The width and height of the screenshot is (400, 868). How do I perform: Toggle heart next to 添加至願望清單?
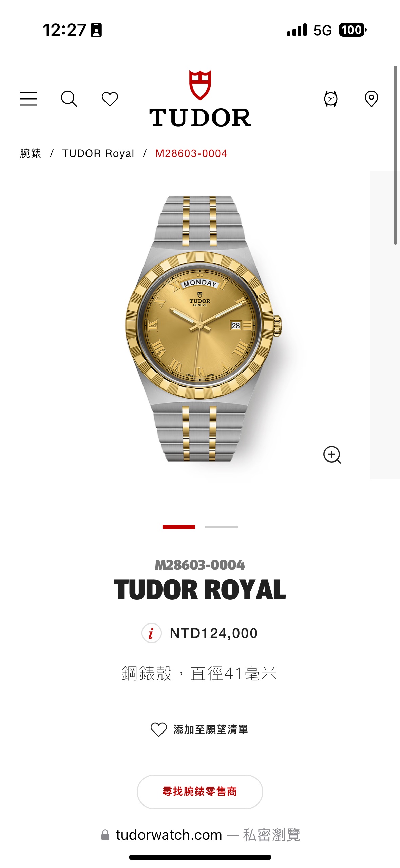point(158,729)
